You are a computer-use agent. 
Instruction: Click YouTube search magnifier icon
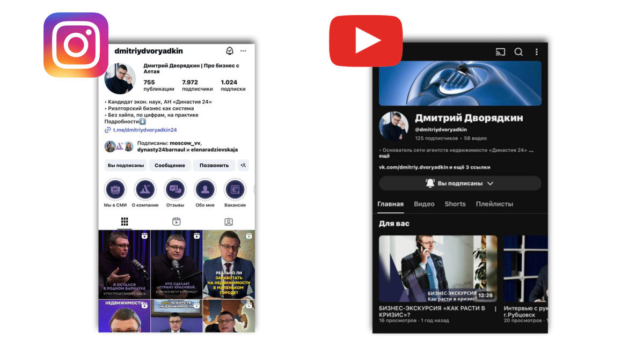tap(518, 52)
